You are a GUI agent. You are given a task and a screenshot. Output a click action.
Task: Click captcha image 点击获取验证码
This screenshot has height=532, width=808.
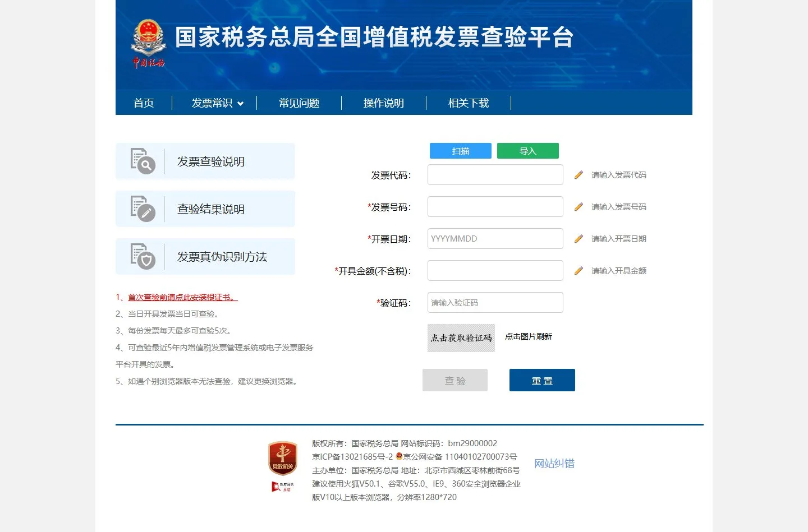[x=461, y=338]
